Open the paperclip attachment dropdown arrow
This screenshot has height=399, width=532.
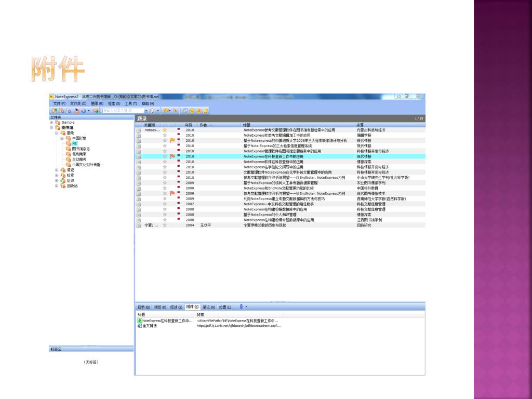point(246,307)
